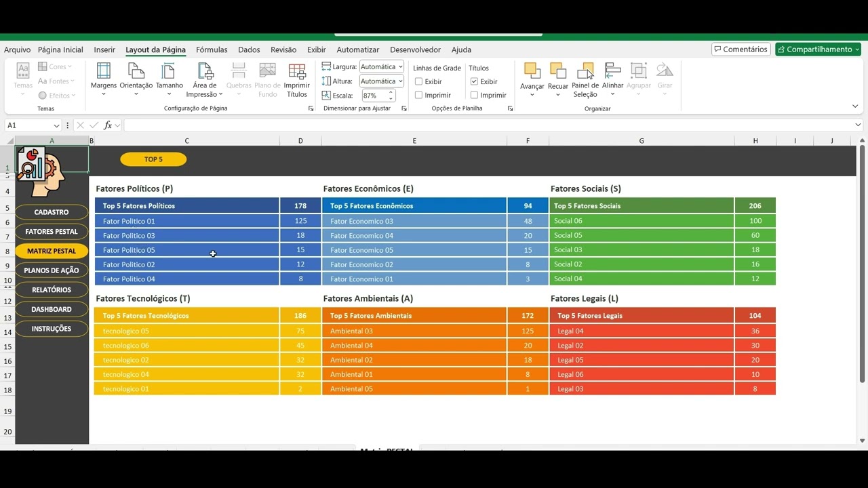
Task: Select the Legal 04 cell
Action: pos(642,331)
